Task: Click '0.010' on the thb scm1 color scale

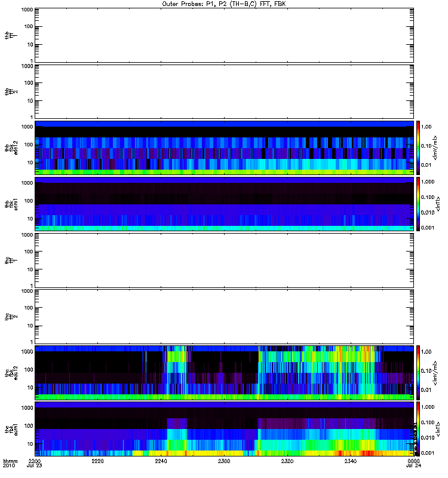Action: 428,213
